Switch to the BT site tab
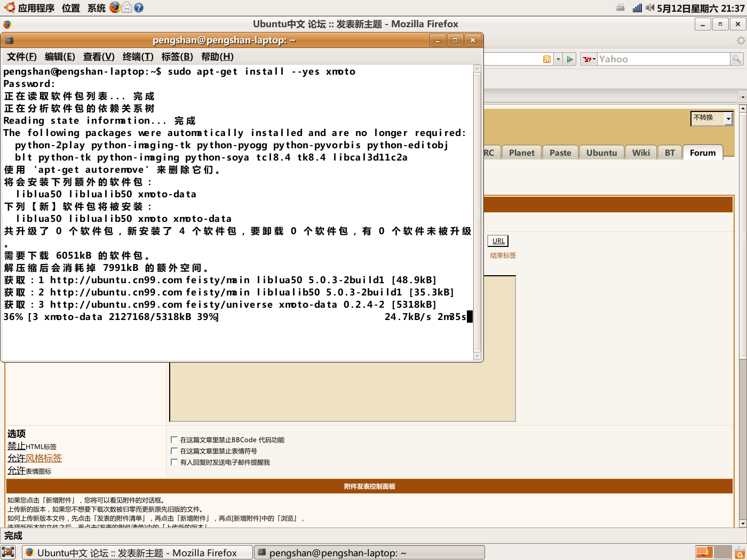Screen dimensions: 747x560 tap(670, 153)
